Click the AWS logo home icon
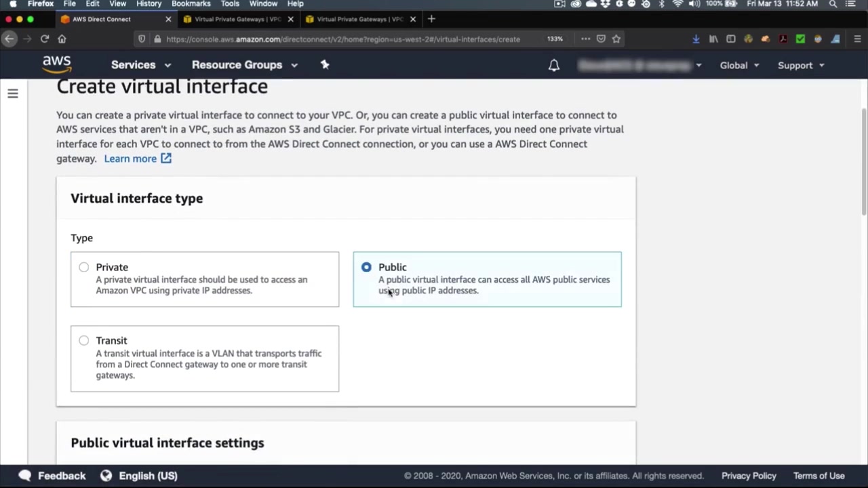This screenshot has height=488, width=868. tap(56, 64)
